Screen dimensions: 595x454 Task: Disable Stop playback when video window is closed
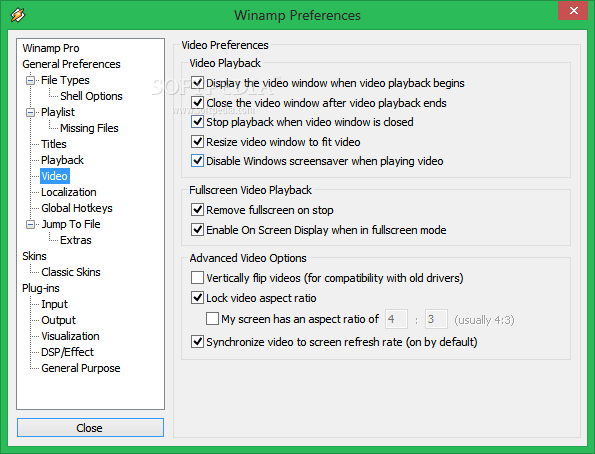coord(197,122)
